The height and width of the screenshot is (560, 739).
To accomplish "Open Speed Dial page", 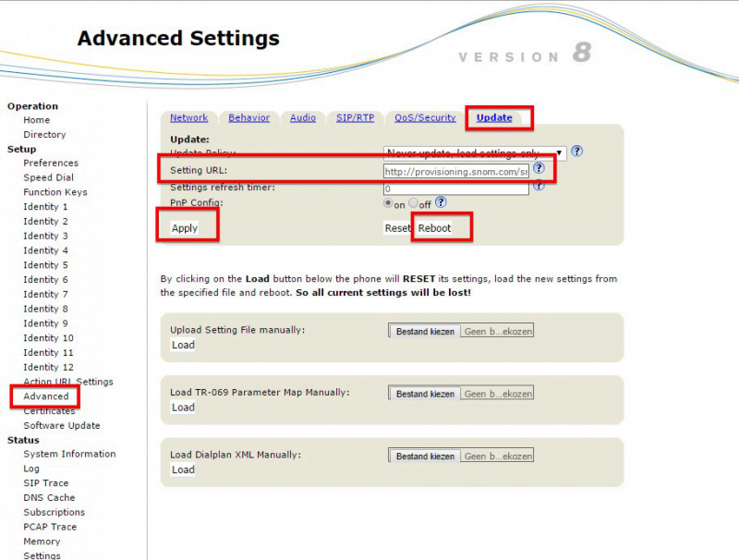I will (x=48, y=177).
